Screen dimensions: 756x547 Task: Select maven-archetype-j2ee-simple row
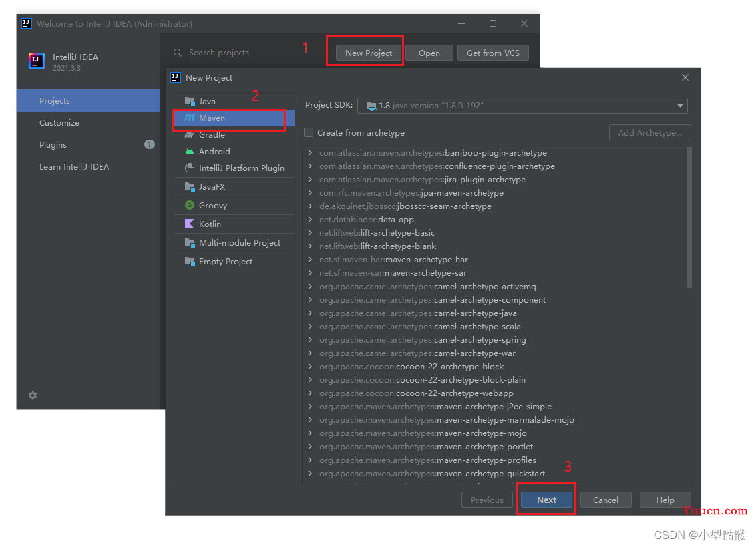point(494,407)
